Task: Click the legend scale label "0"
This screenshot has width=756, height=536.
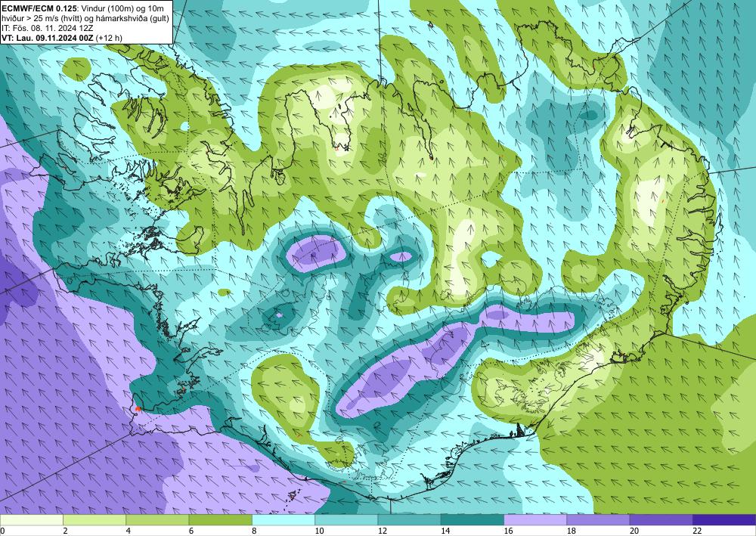Action: (2, 531)
